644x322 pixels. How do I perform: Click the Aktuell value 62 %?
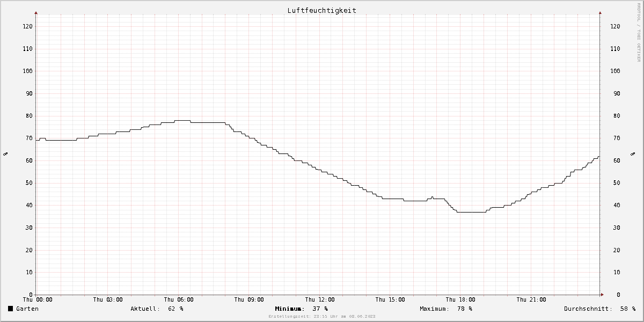(175, 309)
